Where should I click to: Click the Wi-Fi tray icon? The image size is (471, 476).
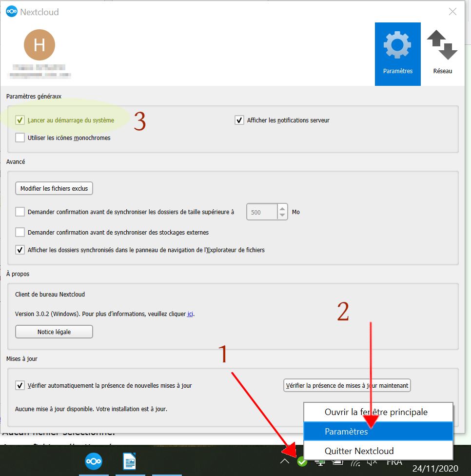pos(355,462)
